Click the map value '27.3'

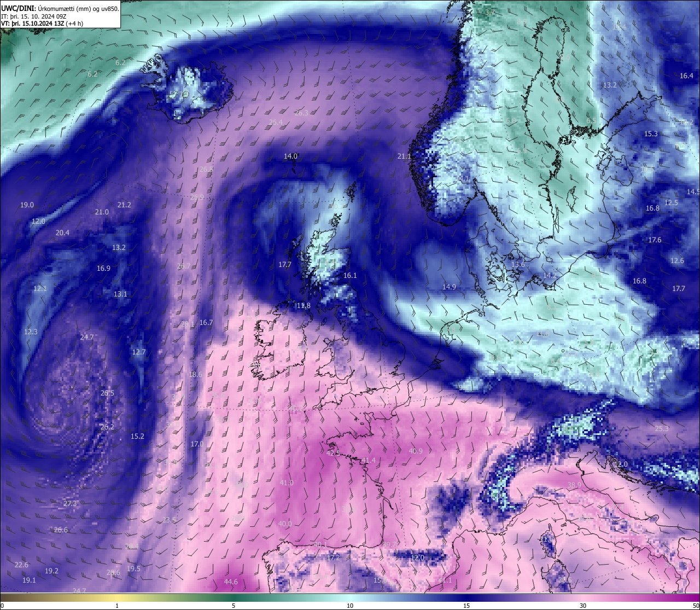click(x=70, y=503)
